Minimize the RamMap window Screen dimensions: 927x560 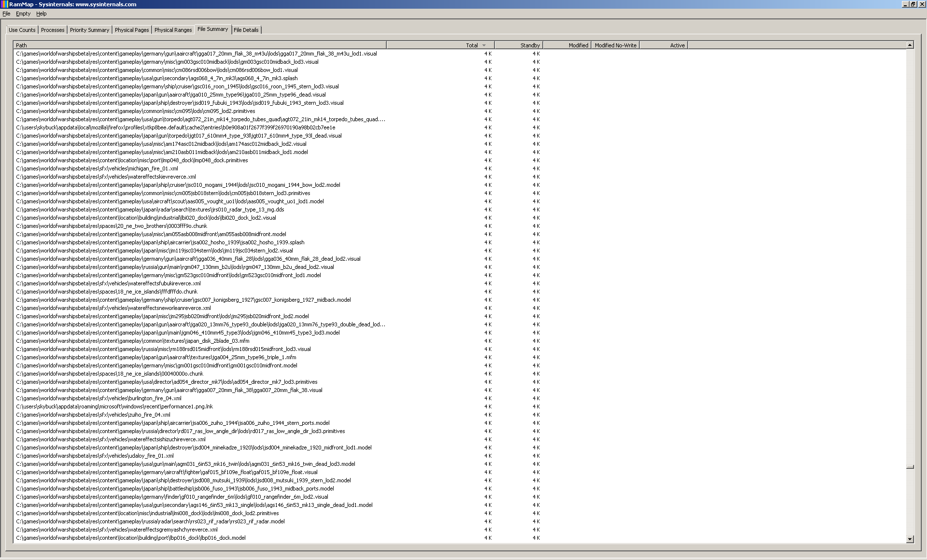point(905,4)
